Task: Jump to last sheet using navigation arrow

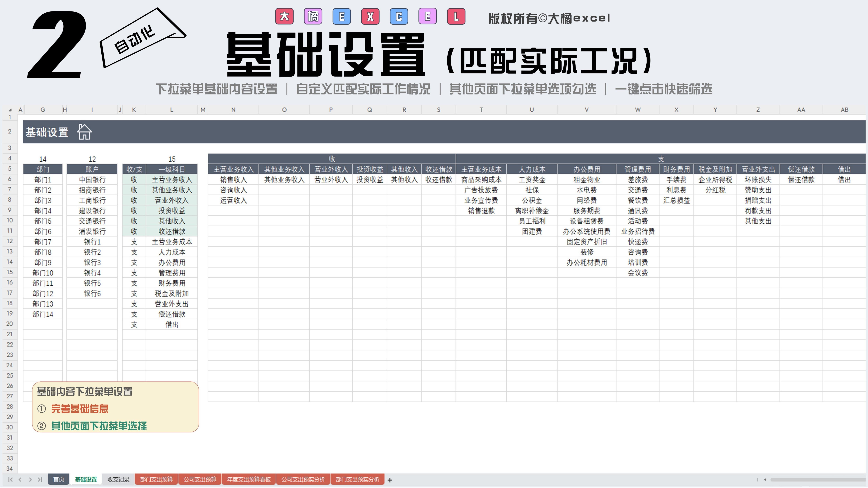Action: tap(40, 479)
